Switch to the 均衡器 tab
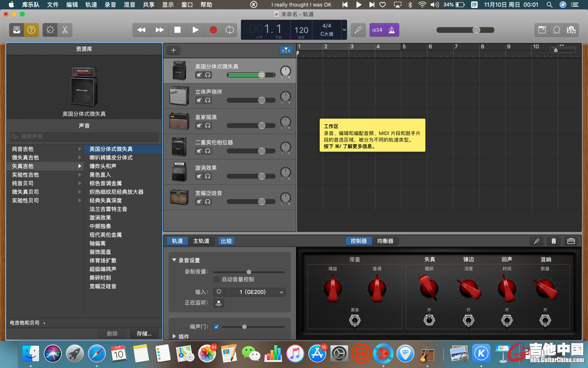The image size is (588, 368). (x=385, y=241)
